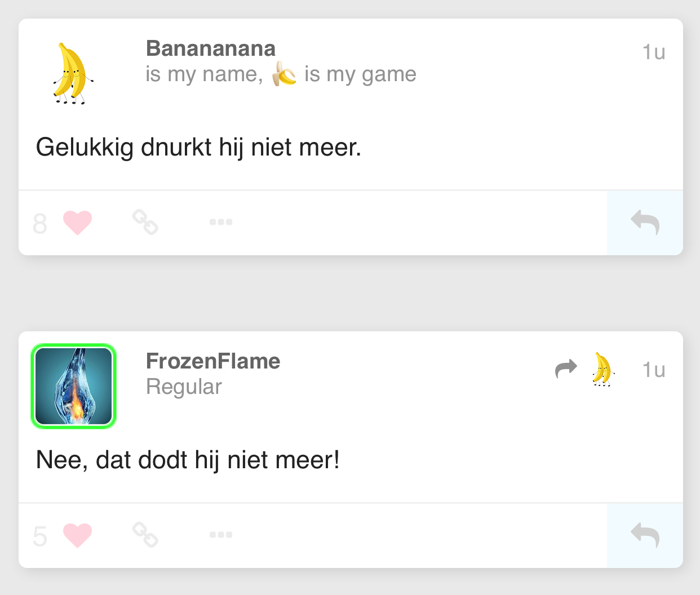
Task: Click the 1u timestamp on Banananana's post
Action: tap(654, 52)
